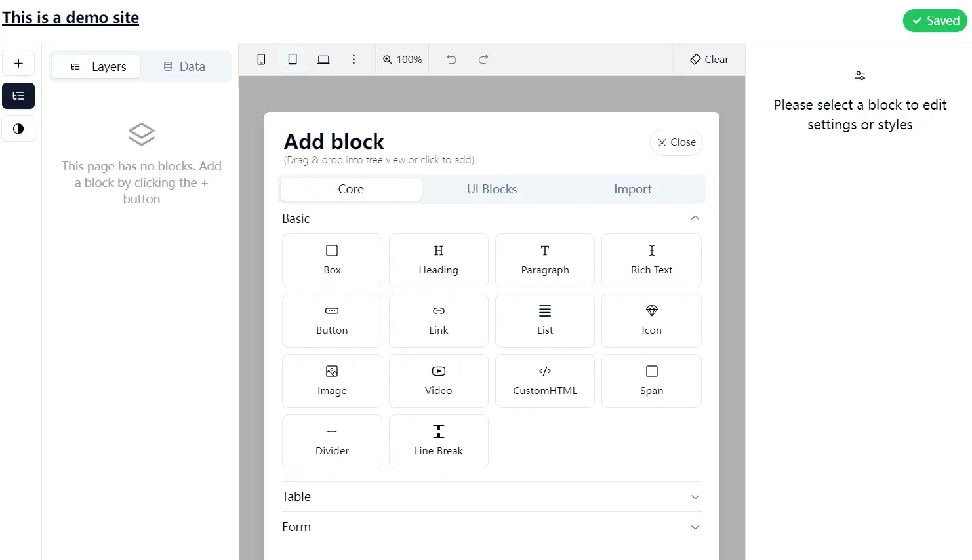This screenshot has height=560, width=972.
Task: Click the settings sliders icon in right panel
Action: [x=860, y=76]
